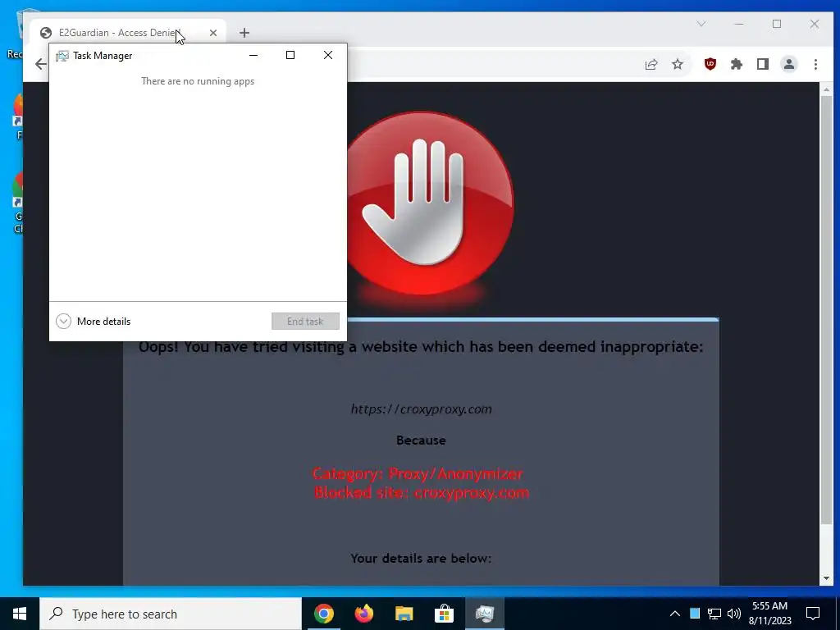The width and height of the screenshot is (840, 630).
Task: Open Firefox from the taskbar
Action: (364, 614)
